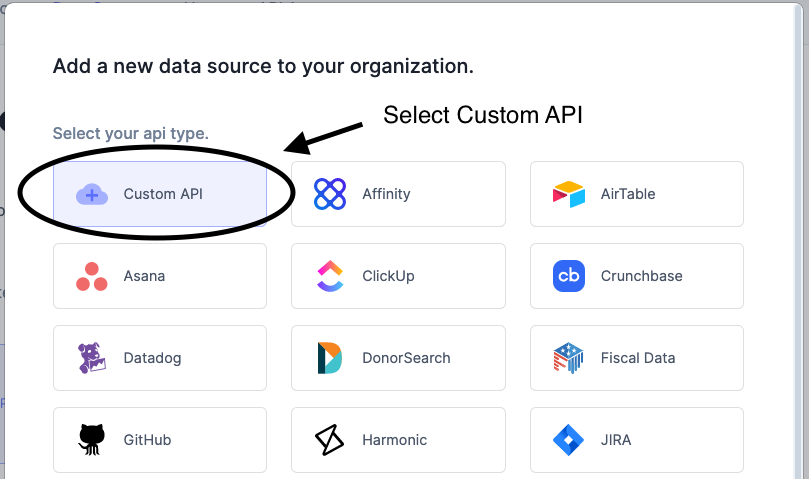Click the ClickUp logo icon

tap(330, 276)
